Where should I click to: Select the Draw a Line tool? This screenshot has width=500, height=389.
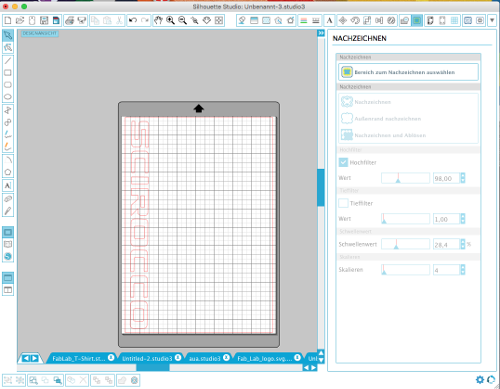(x=8, y=61)
